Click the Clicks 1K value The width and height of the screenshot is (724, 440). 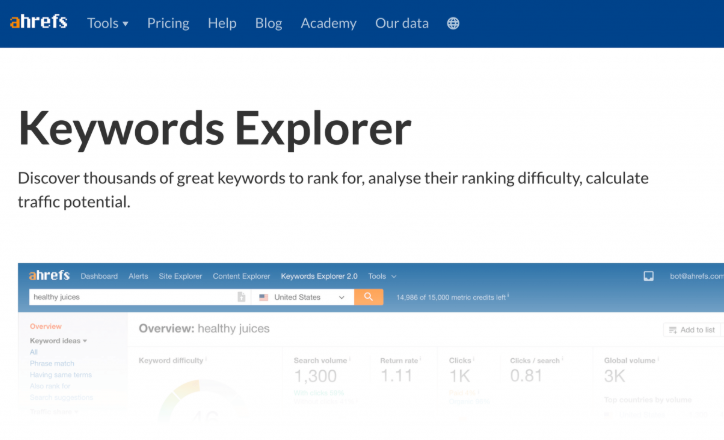click(x=459, y=376)
